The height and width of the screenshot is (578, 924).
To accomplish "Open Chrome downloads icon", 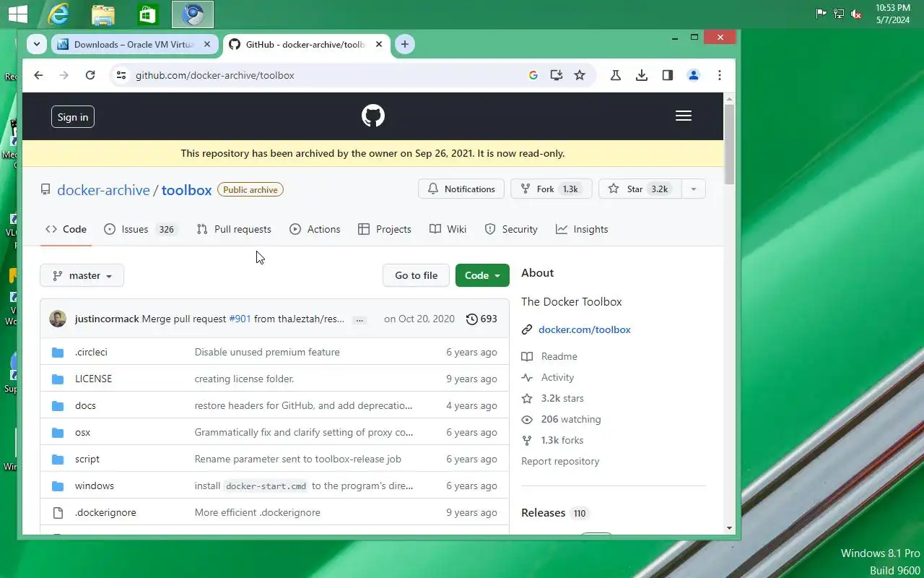I will [642, 75].
